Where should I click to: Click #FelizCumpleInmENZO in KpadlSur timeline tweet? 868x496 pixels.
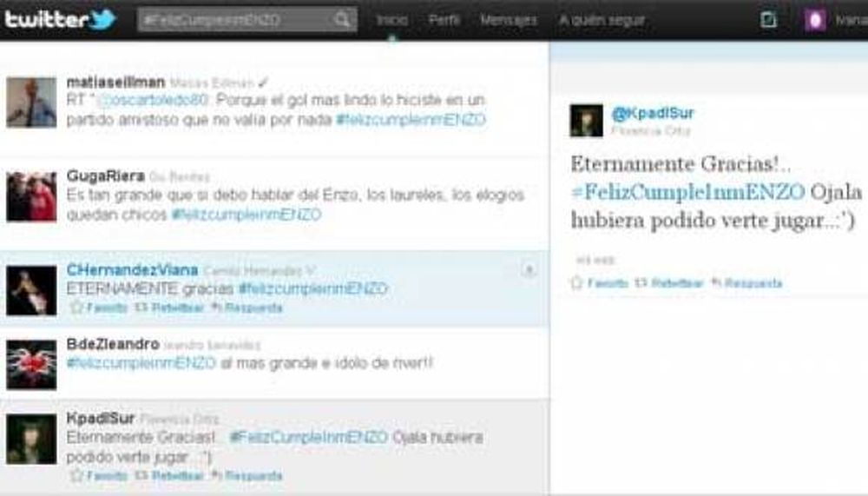309,437
